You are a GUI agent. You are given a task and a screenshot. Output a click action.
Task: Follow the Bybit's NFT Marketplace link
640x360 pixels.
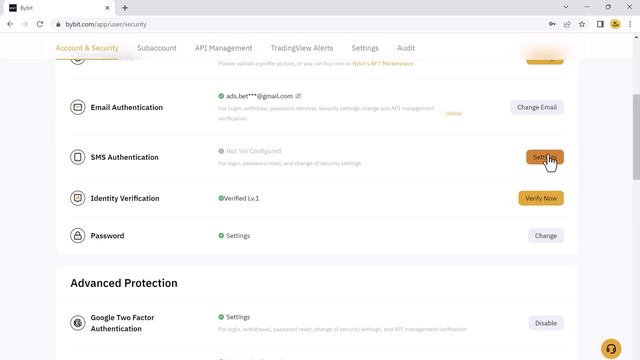(383, 64)
